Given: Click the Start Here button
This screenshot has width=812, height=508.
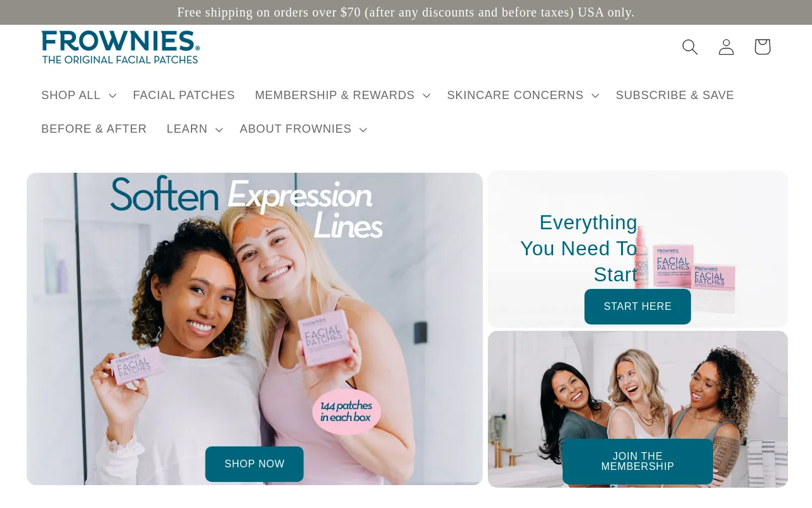Looking at the screenshot, I should 638,307.
